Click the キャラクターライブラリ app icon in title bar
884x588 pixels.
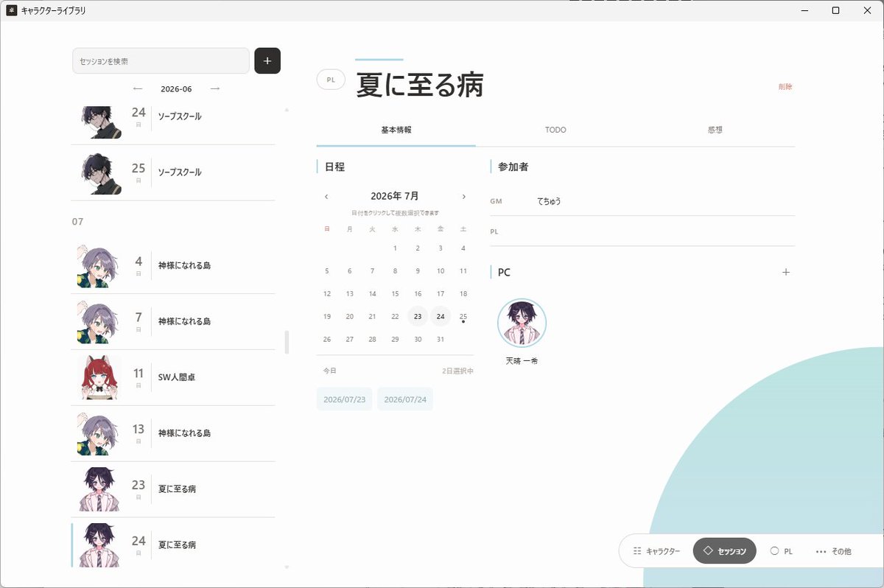tap(11, 10)
